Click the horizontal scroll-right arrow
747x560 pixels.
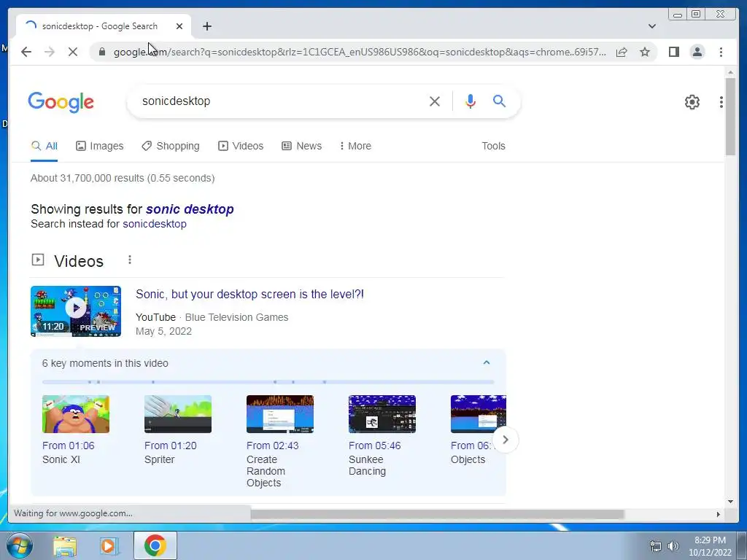718,514
